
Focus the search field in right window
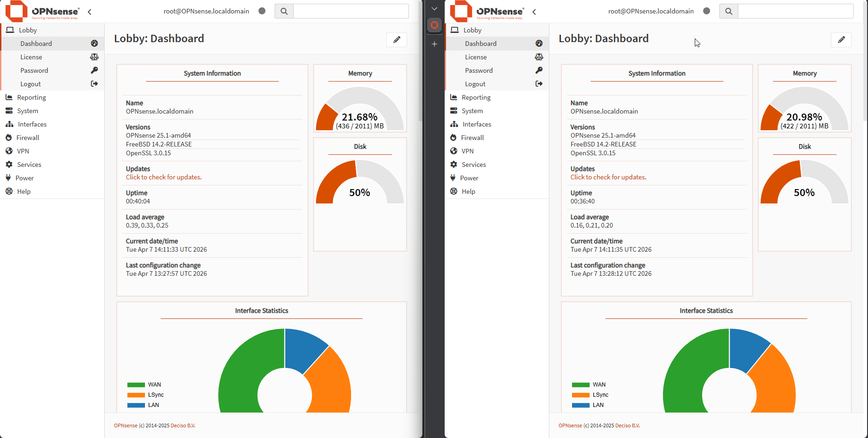click(796, 11)
